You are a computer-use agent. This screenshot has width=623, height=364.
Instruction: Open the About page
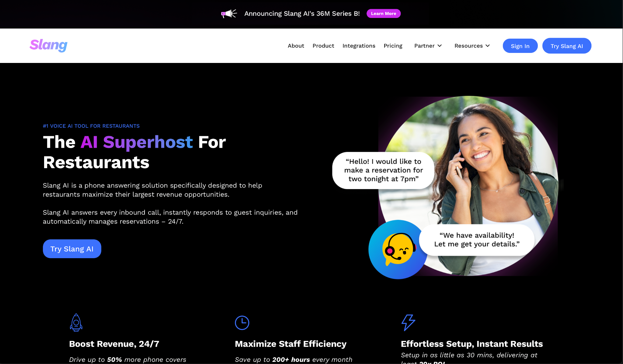(x=296, y=46)
